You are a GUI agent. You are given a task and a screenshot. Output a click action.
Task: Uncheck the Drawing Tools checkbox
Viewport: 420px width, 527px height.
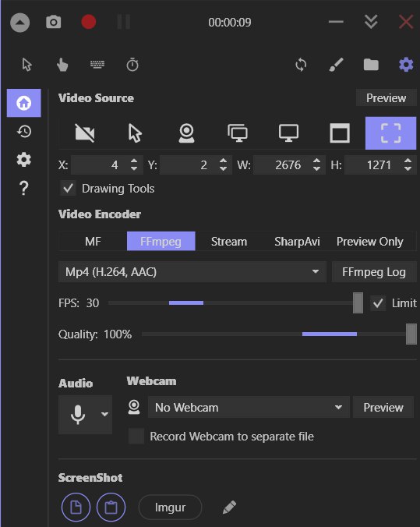[x=69, y=188]
